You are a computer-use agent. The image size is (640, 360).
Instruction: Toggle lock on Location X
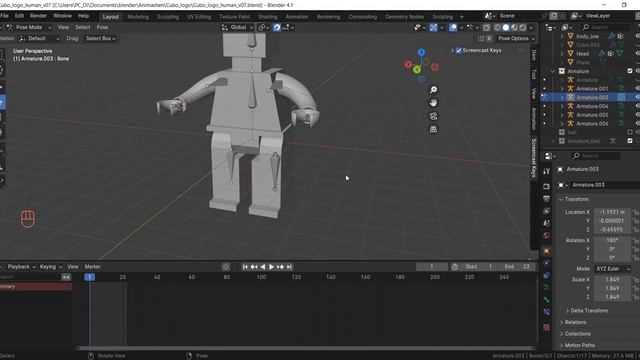pyautogui.click(x=636, y=212)
